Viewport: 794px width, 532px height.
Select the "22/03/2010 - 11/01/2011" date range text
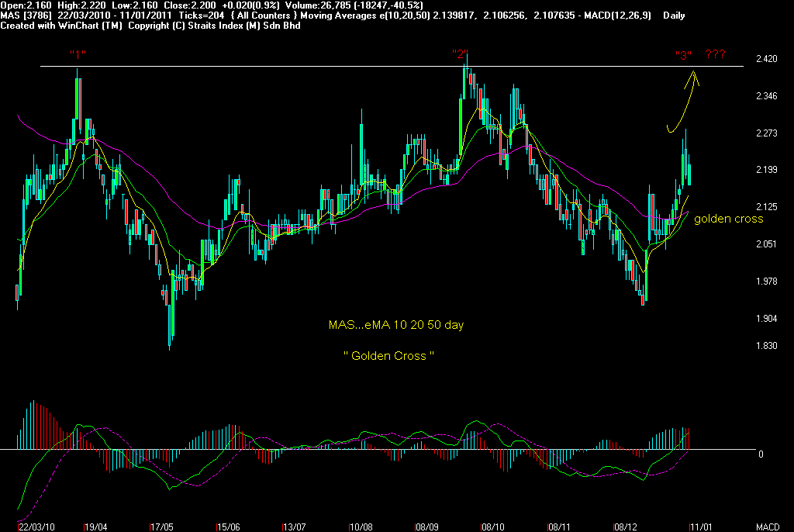tap(116, 16)
